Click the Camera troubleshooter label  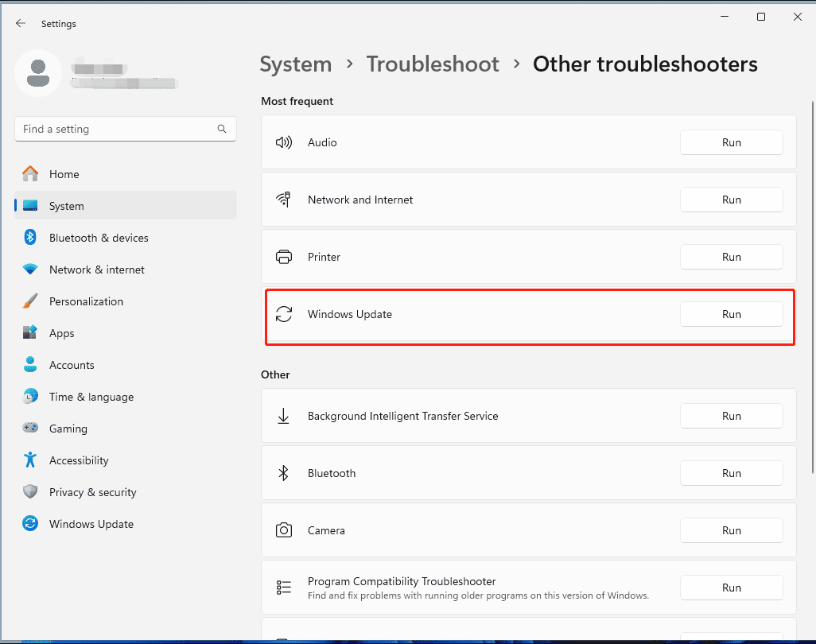[x=326, y=530]
